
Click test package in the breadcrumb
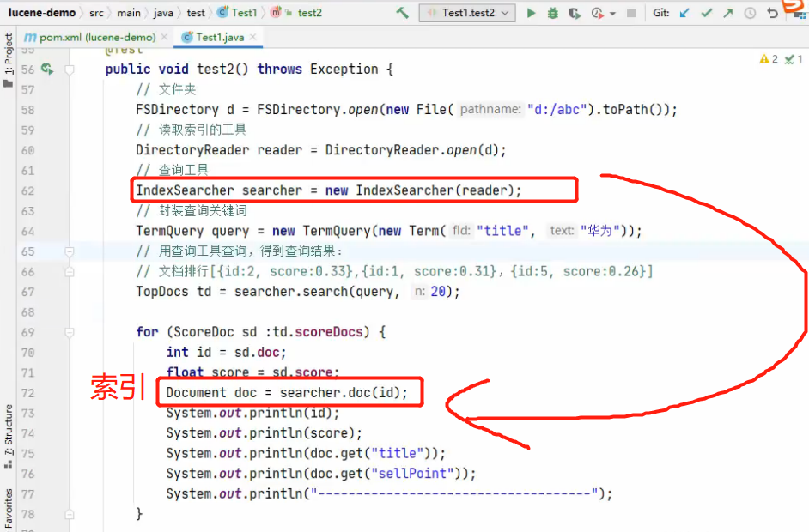pos(196,13)
